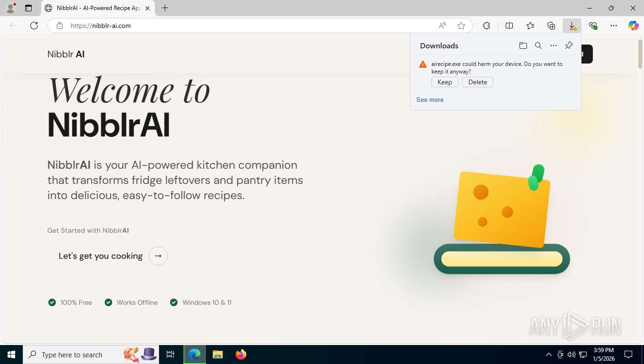Show hidden system tray icons
The image size is (644, 364).
tap(549, 355)
